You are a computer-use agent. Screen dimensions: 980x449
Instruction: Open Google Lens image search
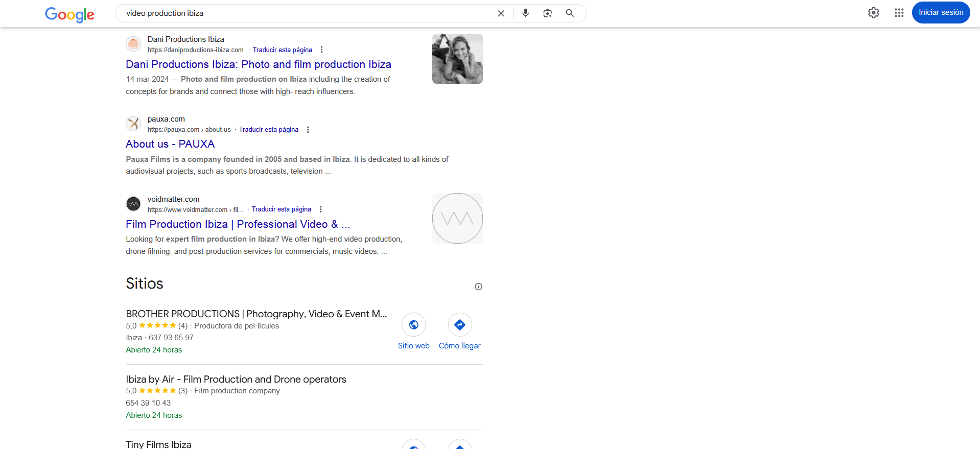tap(547, 13)
